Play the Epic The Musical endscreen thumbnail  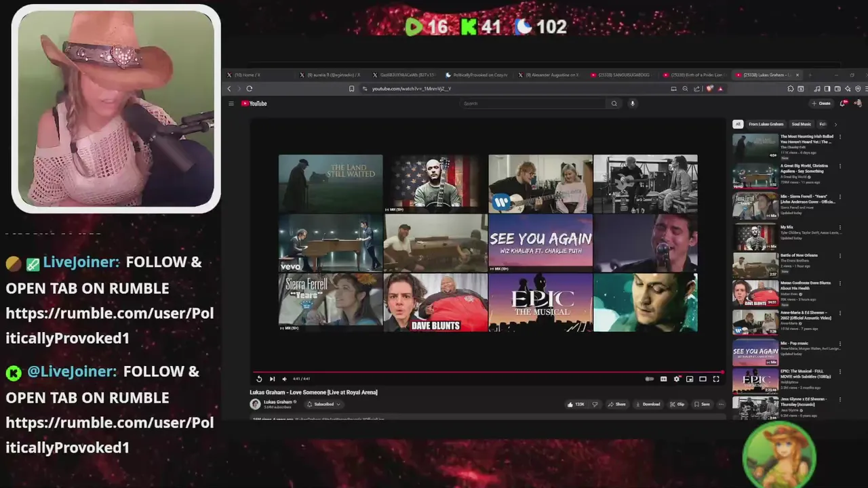[540, 302]
